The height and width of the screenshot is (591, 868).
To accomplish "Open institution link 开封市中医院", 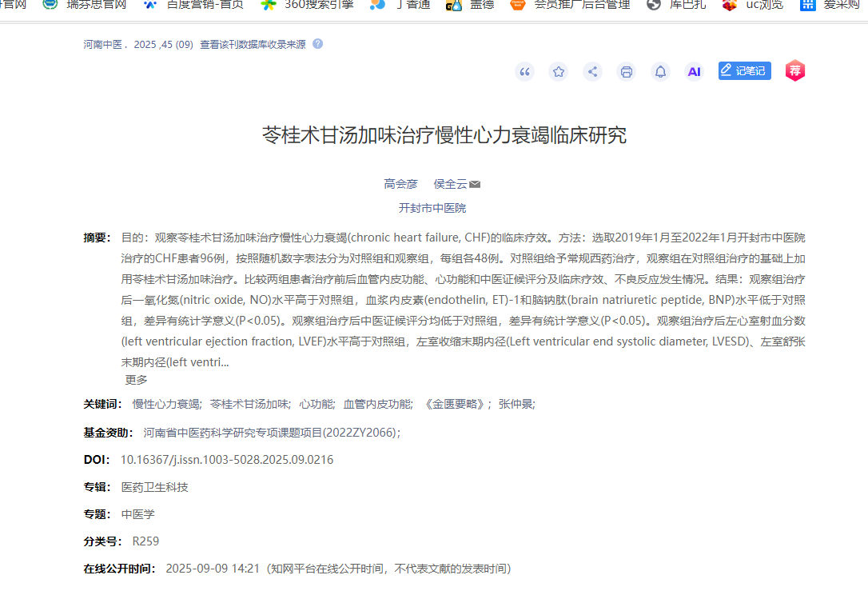I will [434, 206].
